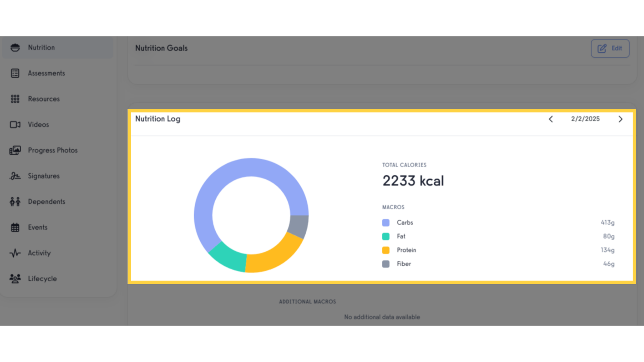Toggle the Carbs macro visibility
Image resolution: width=644 pixels, height=362 pixels.
pyautogui.click(x=386, y=222)
